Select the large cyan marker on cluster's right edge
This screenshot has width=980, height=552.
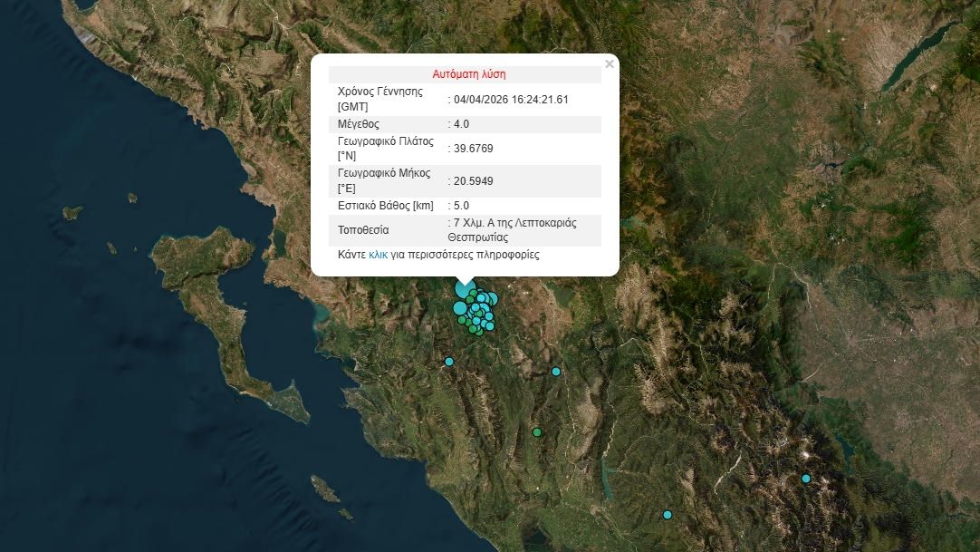coord(492,299)
